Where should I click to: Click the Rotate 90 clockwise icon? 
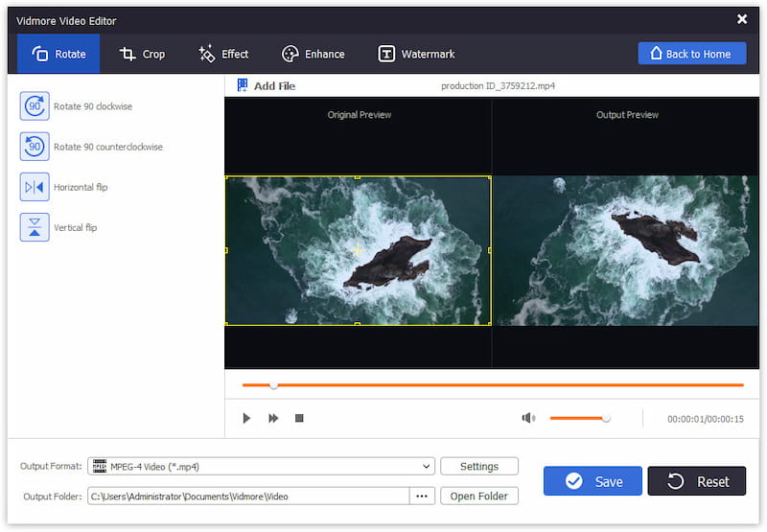(x=35, y=106)
